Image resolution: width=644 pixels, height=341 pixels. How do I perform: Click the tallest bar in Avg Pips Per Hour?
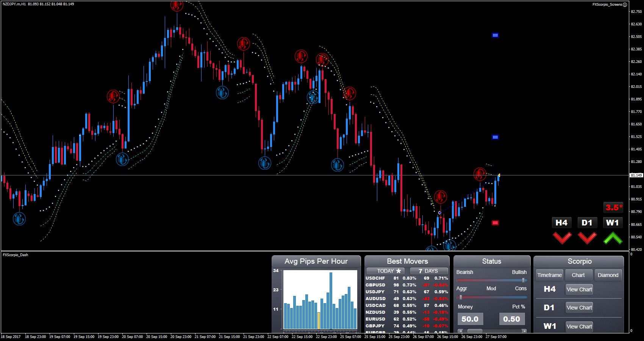(331, 301)
